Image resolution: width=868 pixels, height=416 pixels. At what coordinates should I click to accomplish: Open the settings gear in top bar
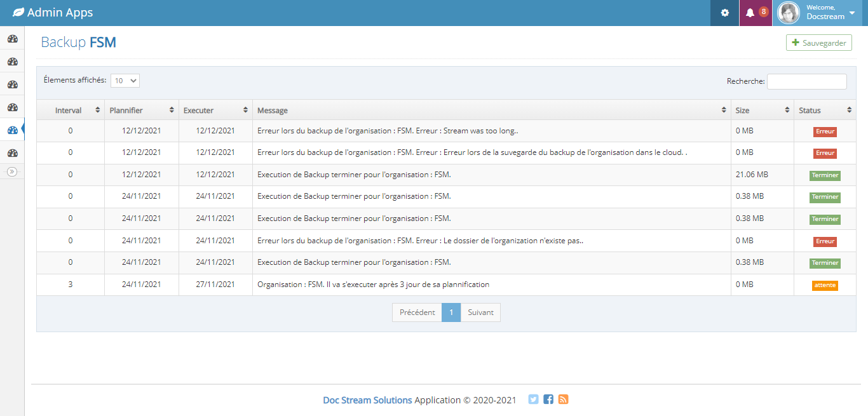pyautogui.click(x=725, y=13)
